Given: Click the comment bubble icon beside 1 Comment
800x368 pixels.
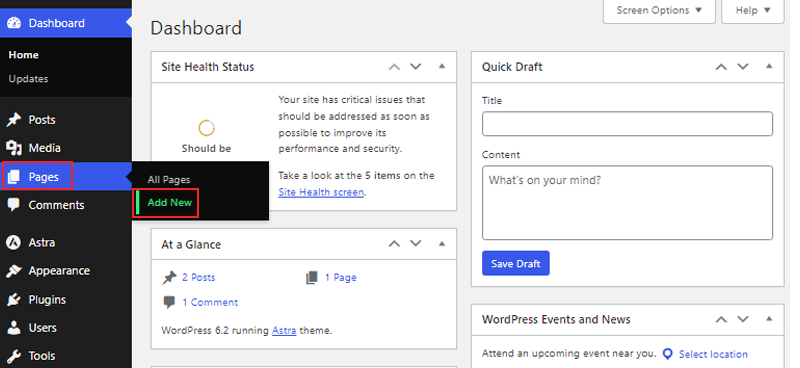Looking at the screenshot, I should point(169,302).
